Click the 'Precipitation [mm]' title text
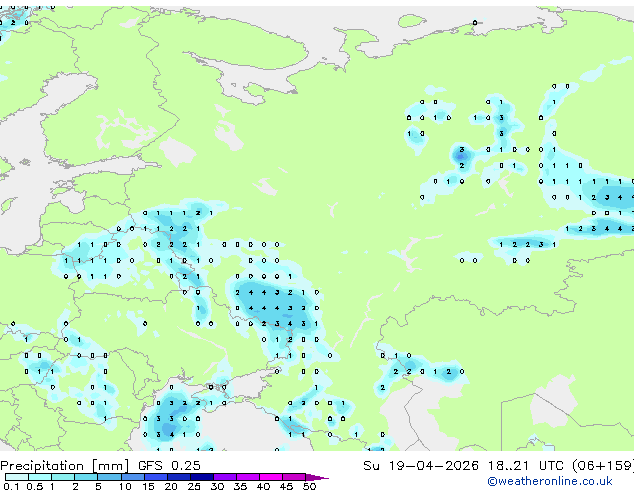 [x=65, y=466]
